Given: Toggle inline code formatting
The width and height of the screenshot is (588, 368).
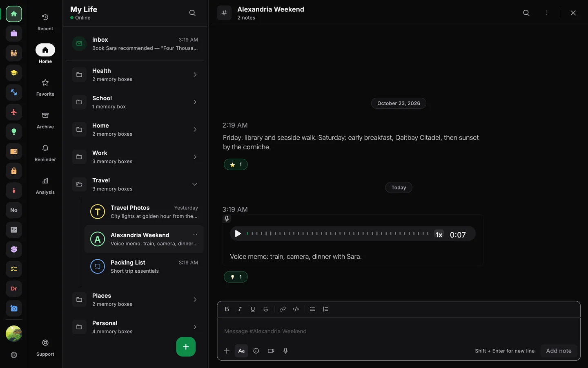Looking at the screenshot, I should (296, 309).
